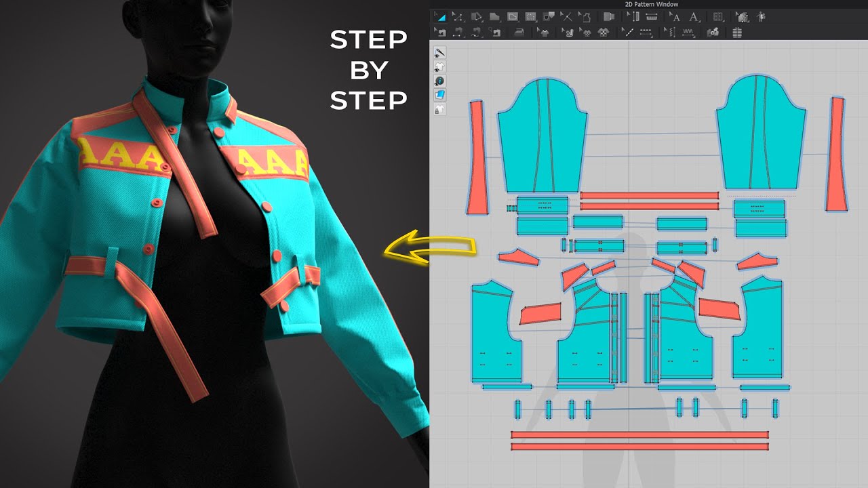Select the Internal Rectangle tool
Image resolution: width=868 pixels, height=488 pixels.
coord(530,17)
